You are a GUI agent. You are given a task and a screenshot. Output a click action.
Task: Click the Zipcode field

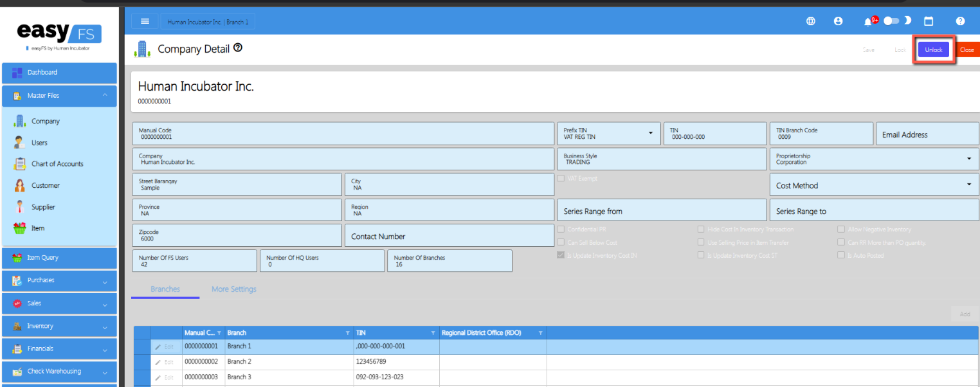tap(237, 236)
